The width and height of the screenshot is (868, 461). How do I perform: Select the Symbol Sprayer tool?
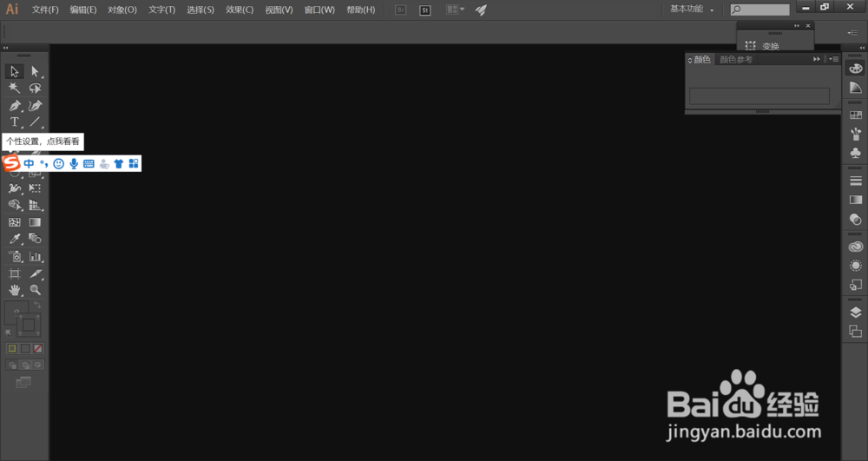tap(15, 256)
